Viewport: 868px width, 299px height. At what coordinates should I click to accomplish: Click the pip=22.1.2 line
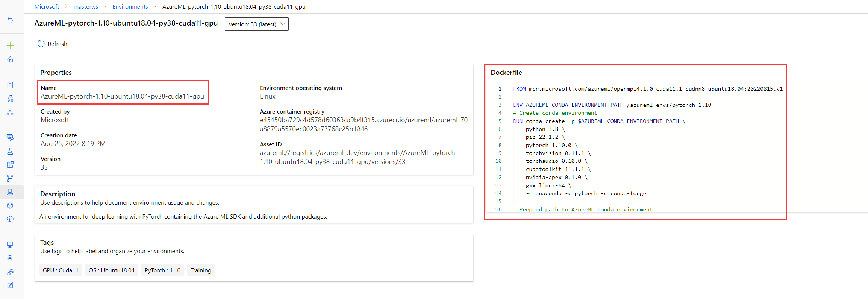pos(545,137)
